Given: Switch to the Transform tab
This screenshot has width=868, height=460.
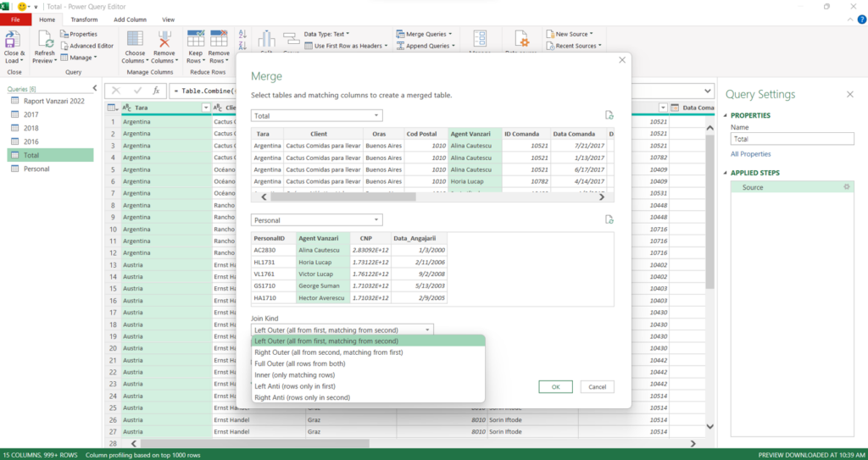Looking at the screenshot, I should click(x=84, y=19).
